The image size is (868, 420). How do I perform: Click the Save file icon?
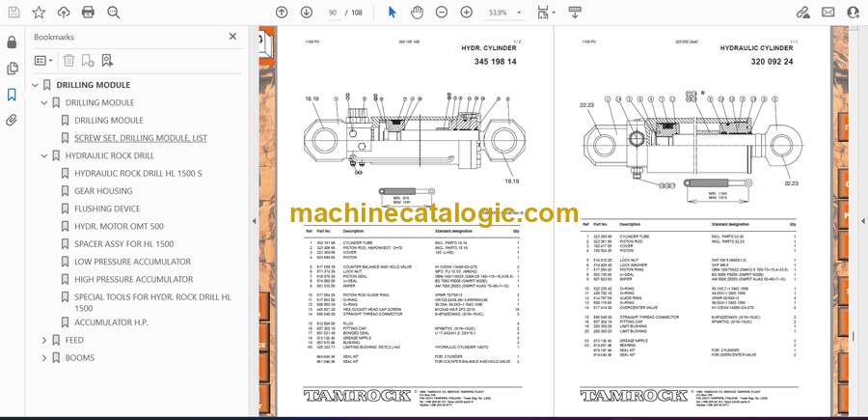(14, 13)
